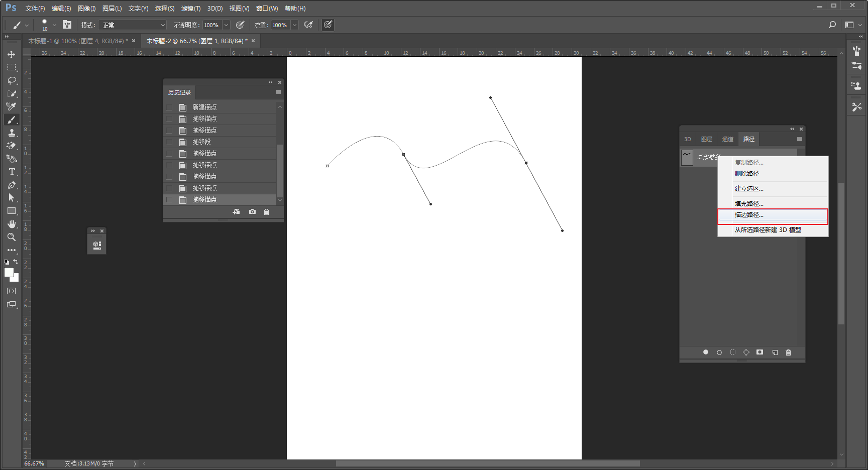Create new snapshot camera icon in history
Image resolution: width=868 pixels, height=470 pixels.
pyautogui.click(x=252, y=212)
